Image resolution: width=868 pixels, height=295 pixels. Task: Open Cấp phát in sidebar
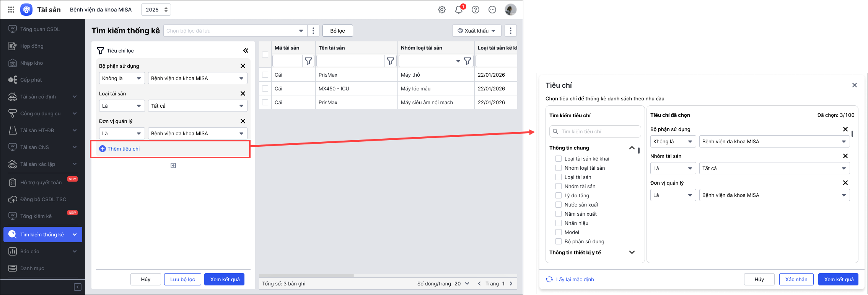[x=43, y=80]
